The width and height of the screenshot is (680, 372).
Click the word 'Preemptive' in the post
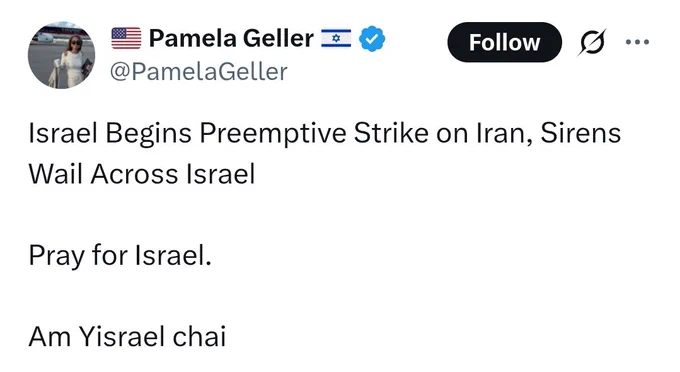(273, 133)
